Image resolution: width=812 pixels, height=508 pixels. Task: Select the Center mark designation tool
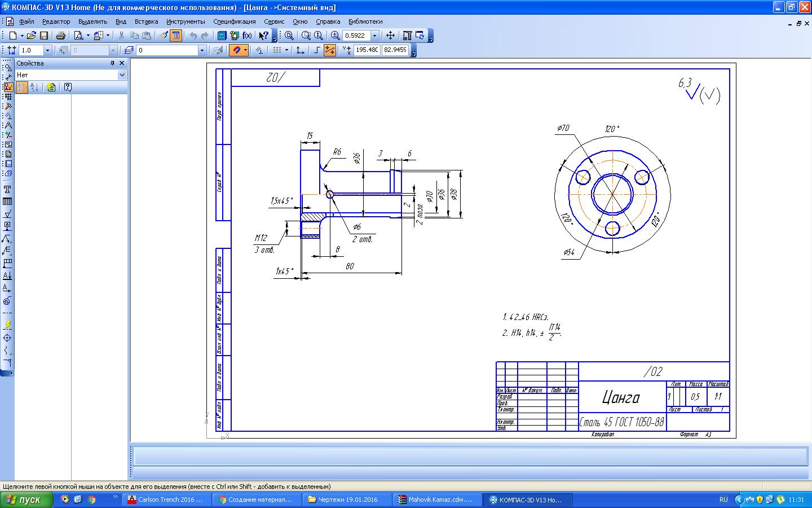coord(7,338)
